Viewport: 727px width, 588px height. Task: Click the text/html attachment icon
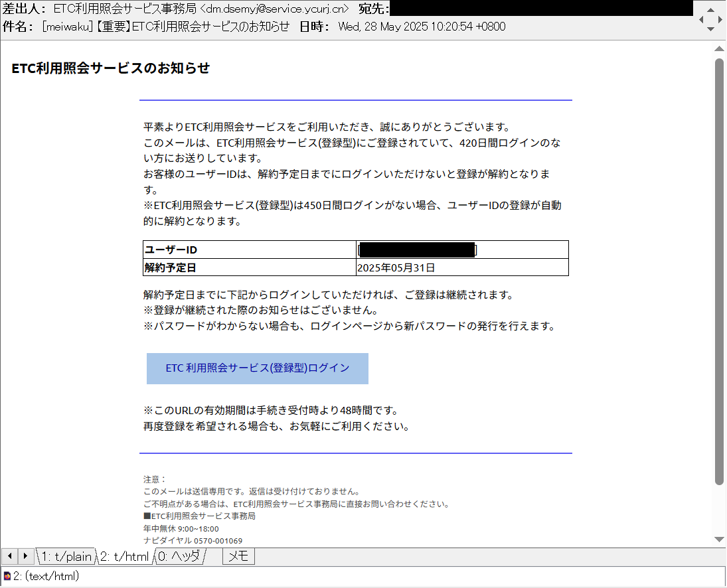click(7, 576)
